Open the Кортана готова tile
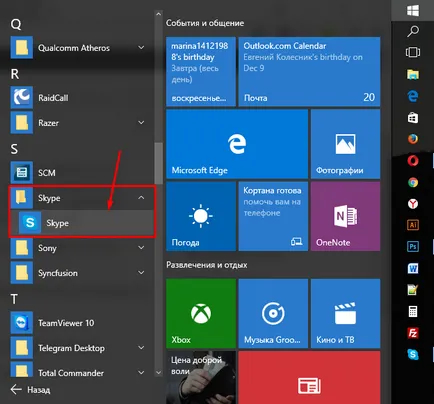 [273, 216]
